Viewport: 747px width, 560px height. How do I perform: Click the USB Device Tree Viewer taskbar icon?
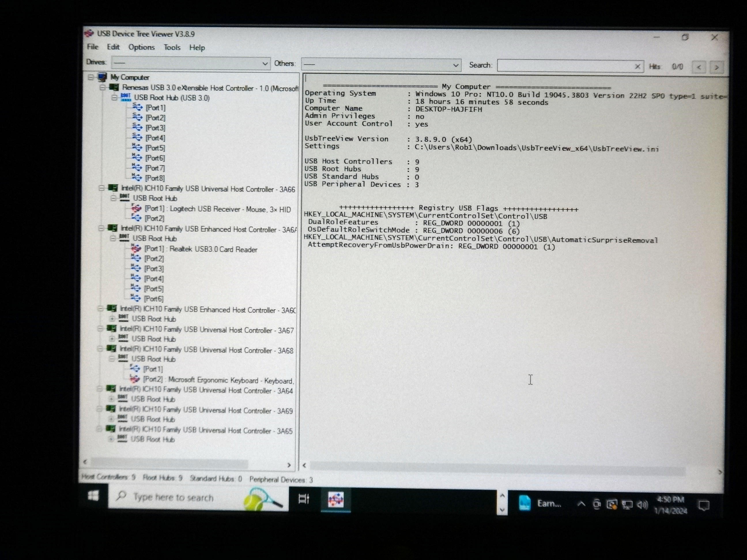click(336, 500)
